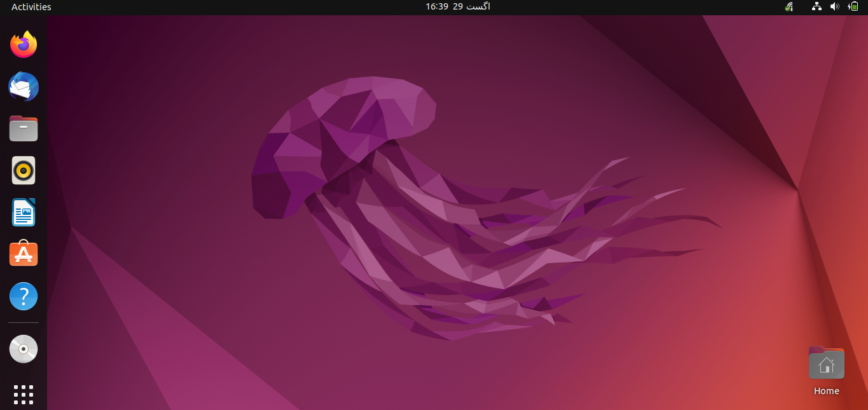Show Applications grid at dock bottom
868x410 pixels.
click(x=24, y=394)
